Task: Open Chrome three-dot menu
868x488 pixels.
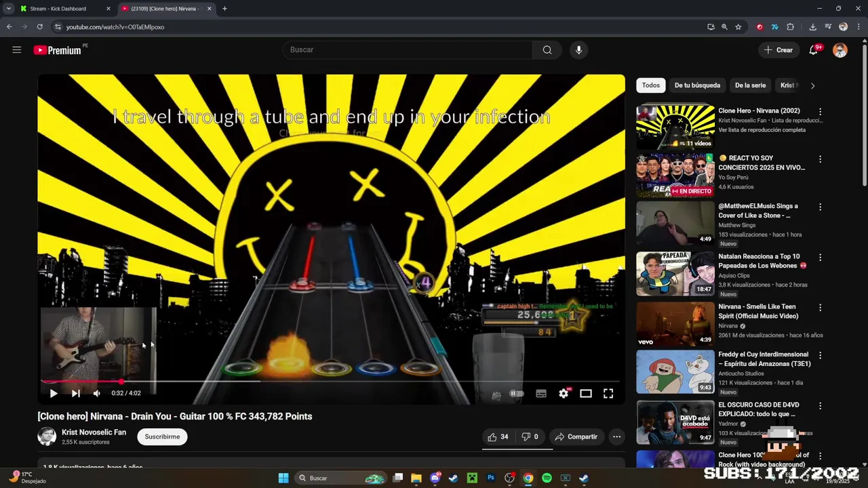Action: (858, 27)
